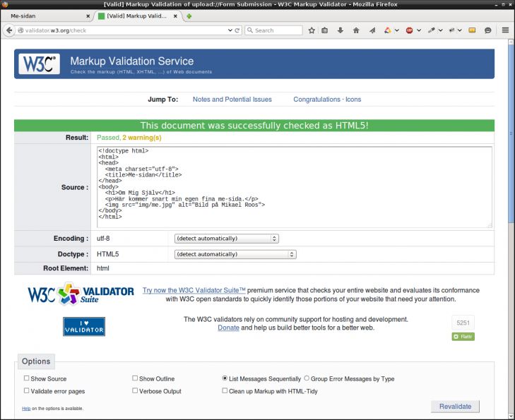This screenshot has width=515, height=420.
Task: Go to the home page icon
Action: click(356, 30)
